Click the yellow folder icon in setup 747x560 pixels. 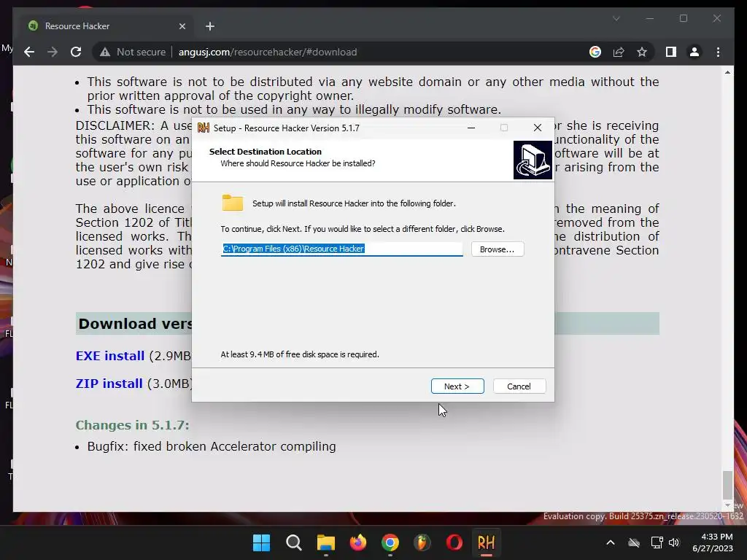point(233,203)
